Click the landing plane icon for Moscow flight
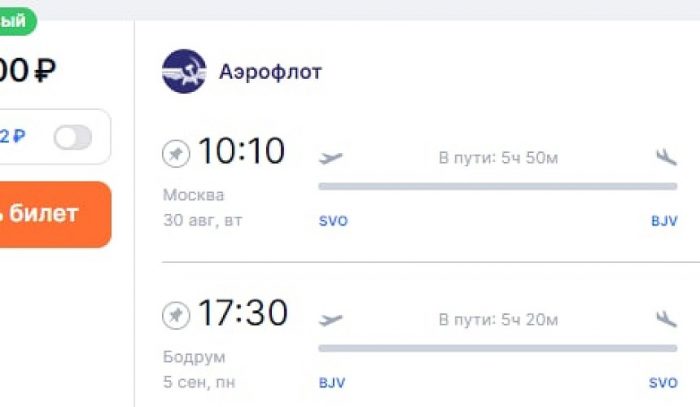 click(x=665, y=157)
